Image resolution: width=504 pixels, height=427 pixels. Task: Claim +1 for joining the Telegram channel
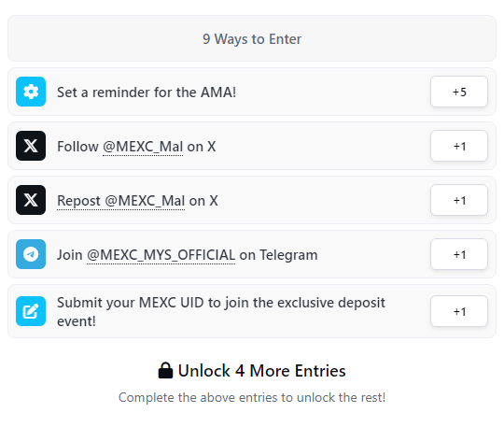[x=459, y=254]
